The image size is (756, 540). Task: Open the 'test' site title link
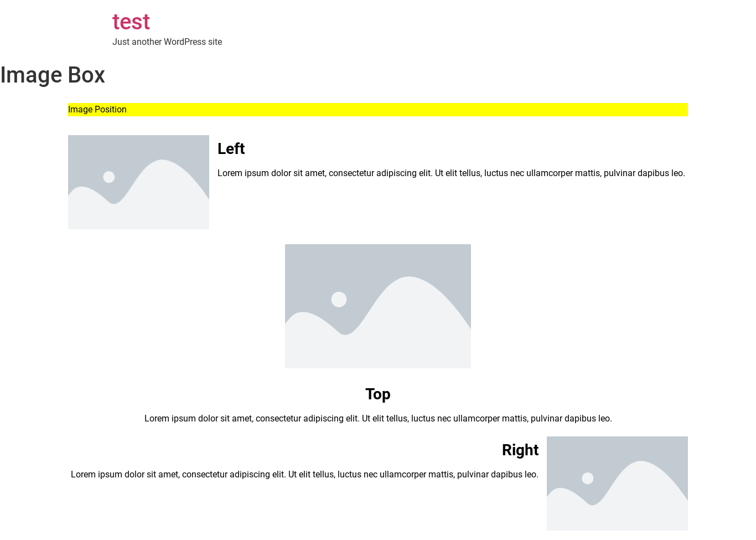click(x=131, y=22)
